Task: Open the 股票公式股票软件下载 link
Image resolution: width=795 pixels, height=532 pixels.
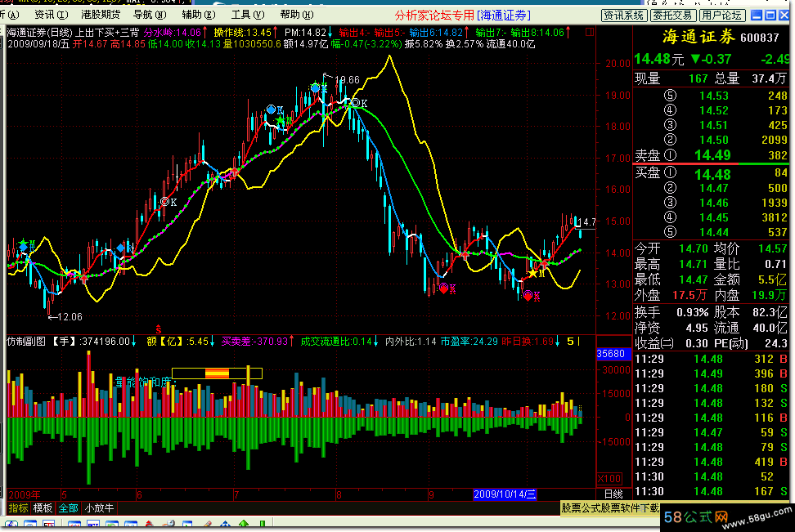Action: [x=610, y=507]
